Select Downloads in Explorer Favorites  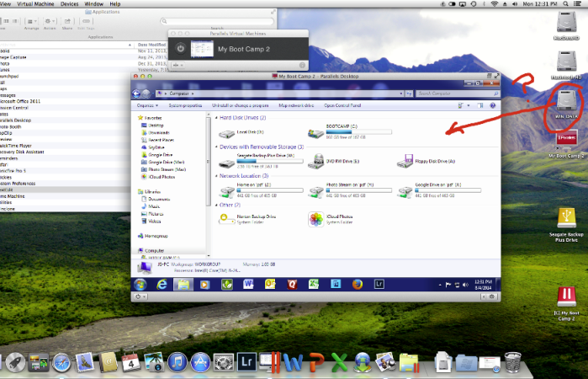point(156,132)
